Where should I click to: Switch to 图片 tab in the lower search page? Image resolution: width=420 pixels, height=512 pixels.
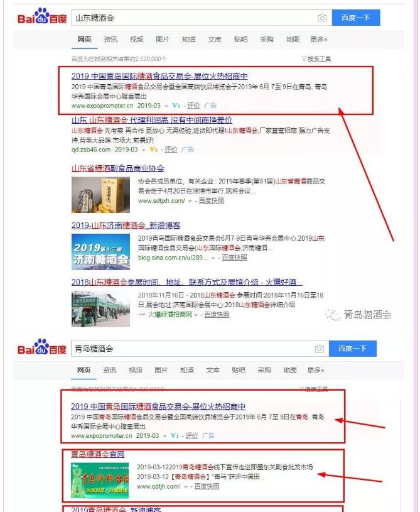click(x=161, y=370)
